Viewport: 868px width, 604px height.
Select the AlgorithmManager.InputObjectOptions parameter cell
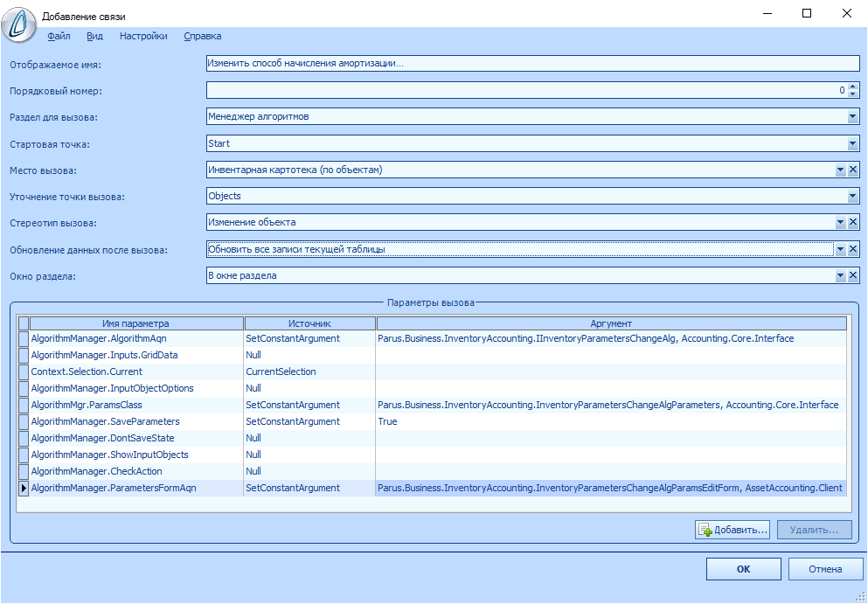coord(136,388)
